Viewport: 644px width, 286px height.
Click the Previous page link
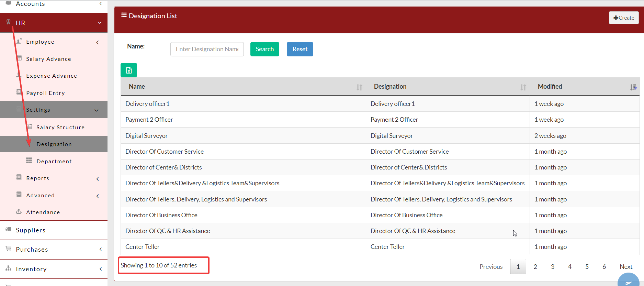[x=491, y=266]
